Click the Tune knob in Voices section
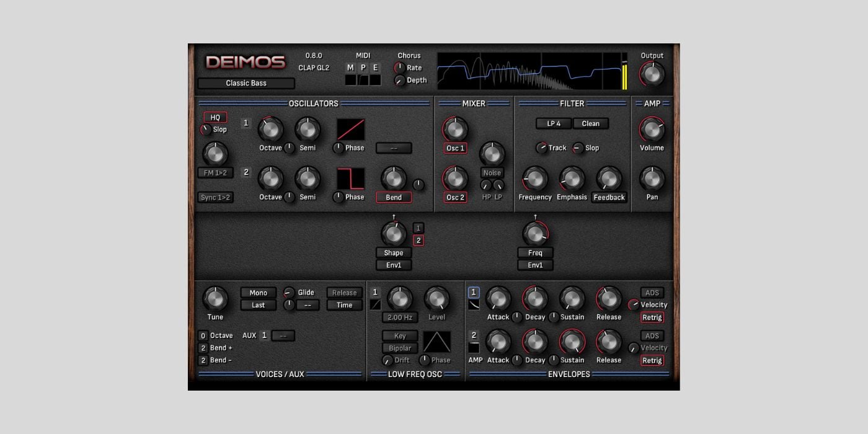868x434 pixels. click(215, 299)
